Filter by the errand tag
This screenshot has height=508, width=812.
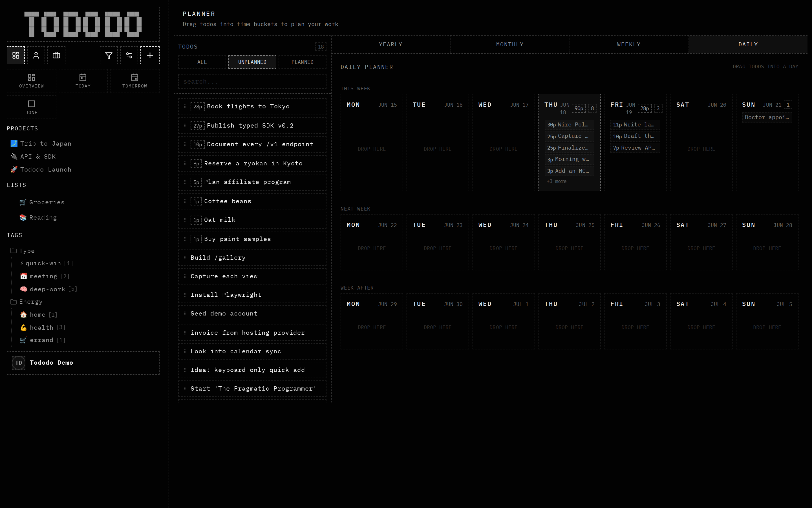tap(43, 340)
